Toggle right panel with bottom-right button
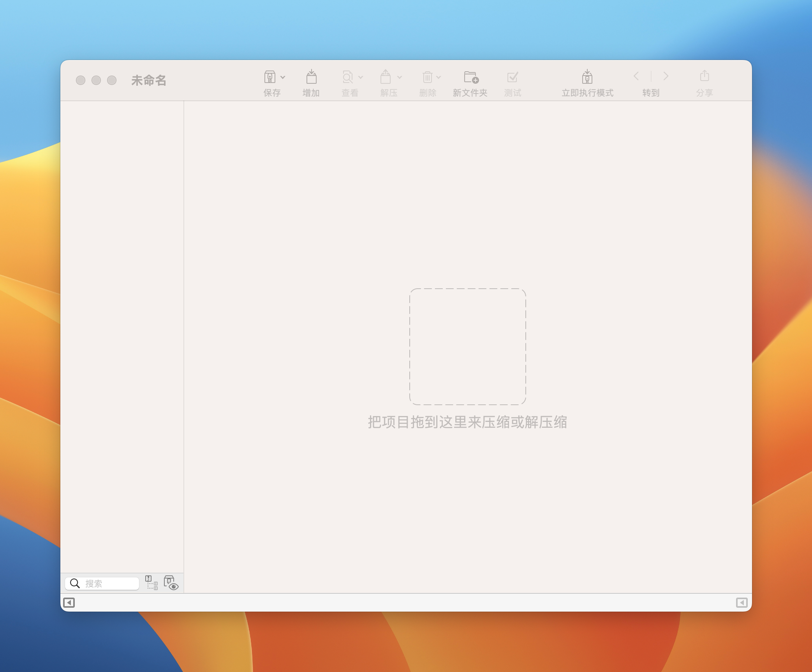 (742, 603)
